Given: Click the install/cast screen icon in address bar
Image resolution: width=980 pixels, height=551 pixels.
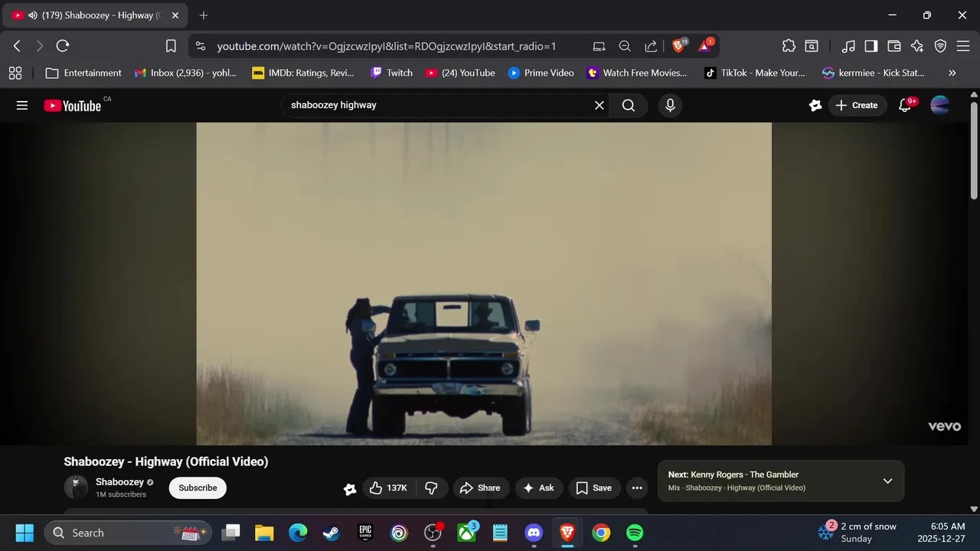Looking at the screenshot, I should (599, 46).
